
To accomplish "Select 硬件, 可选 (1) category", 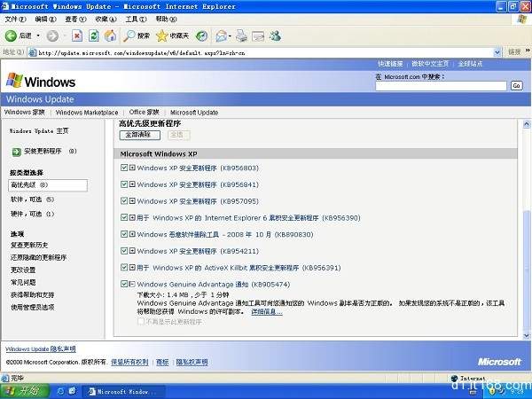I will pos(32,214).
